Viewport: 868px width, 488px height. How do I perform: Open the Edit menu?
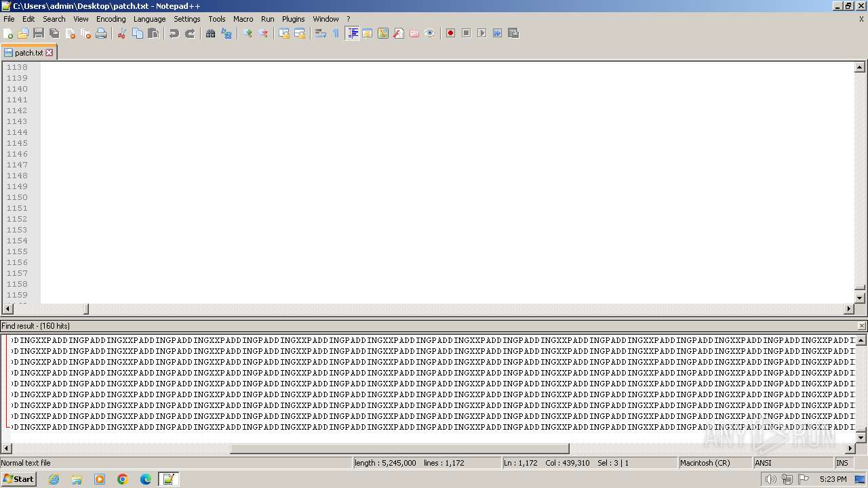28,19
